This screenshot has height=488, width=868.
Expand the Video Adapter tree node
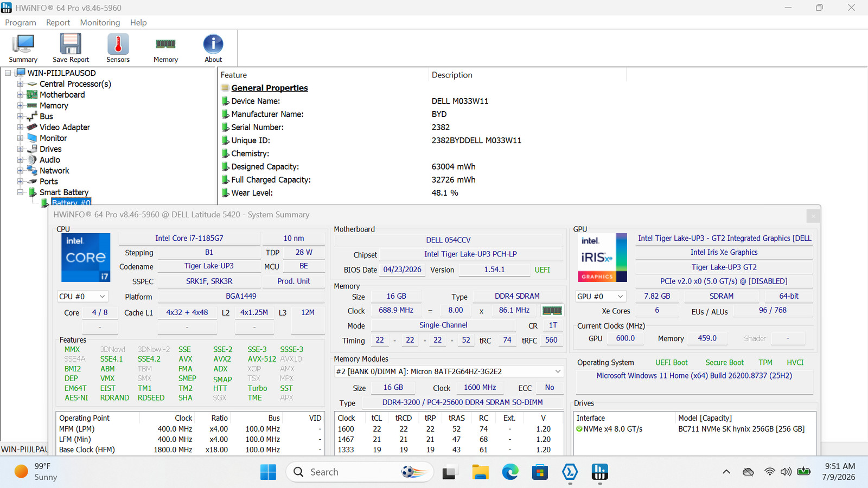pyautogui.click(x=20, y=127)
